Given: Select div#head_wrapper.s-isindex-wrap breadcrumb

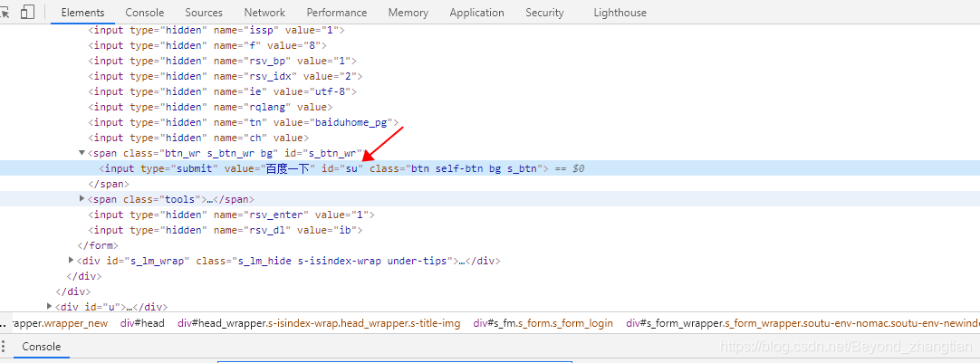Looking at the screenshot, I should [x=319, y=323].
